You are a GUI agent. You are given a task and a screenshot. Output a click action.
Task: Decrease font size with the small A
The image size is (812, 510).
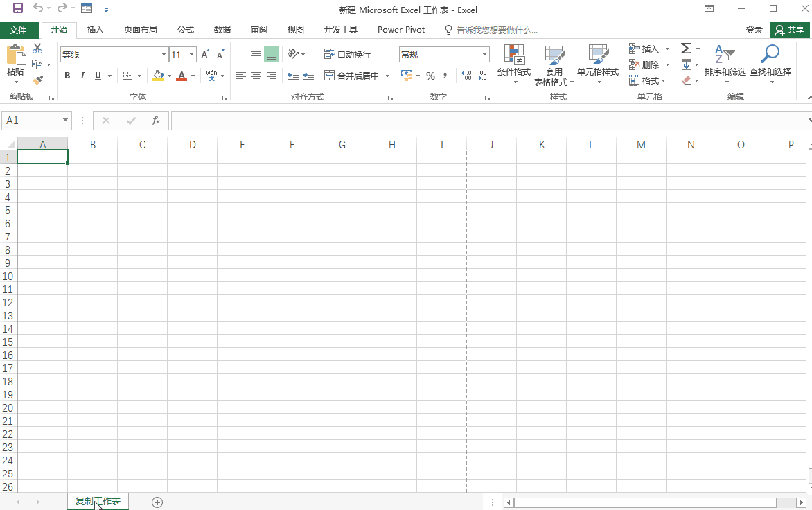tap(220, 54)
